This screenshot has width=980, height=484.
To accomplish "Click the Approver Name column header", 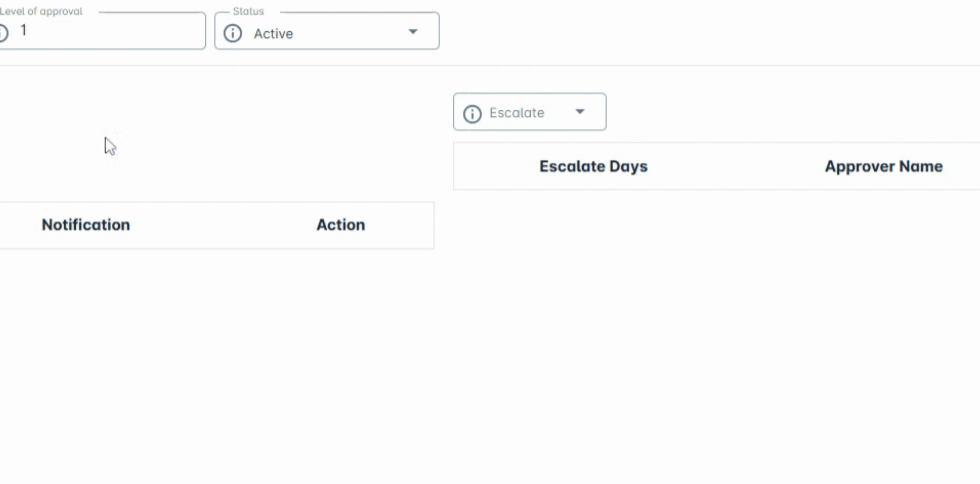I will pyautogui.click(x=884, y=166).
